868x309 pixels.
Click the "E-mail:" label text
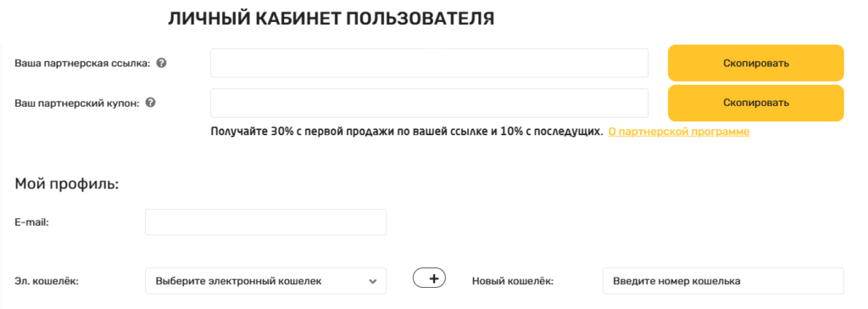click(x=31, y=222)
